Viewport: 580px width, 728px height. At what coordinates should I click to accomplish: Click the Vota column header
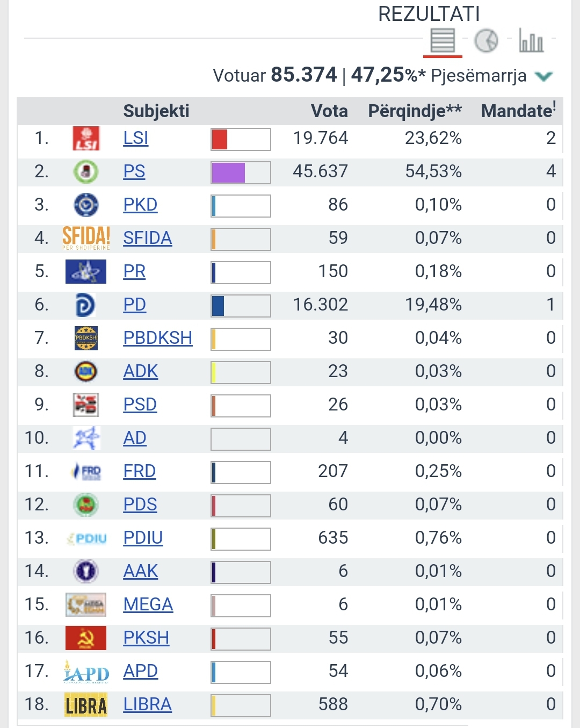point(329,111)
